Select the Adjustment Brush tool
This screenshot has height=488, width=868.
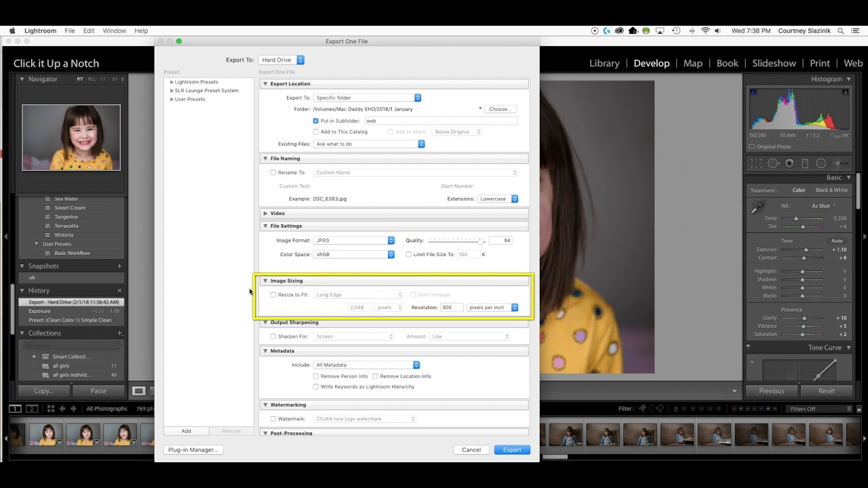(842, 163)
